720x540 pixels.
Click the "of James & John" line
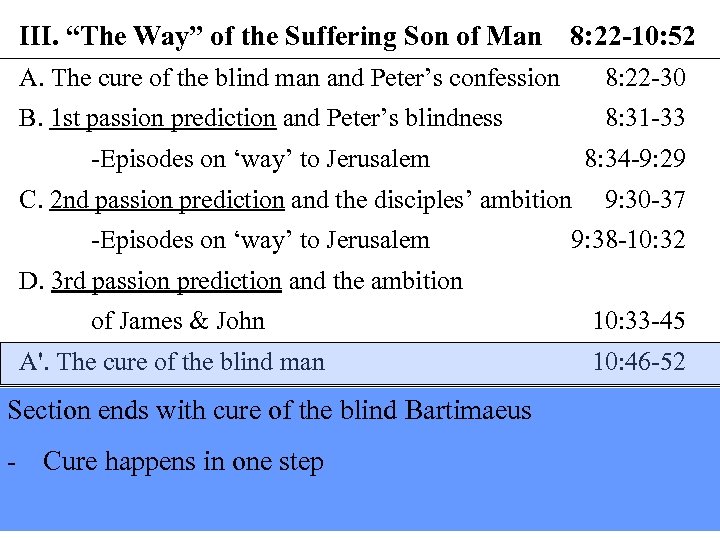pos(178,321)
